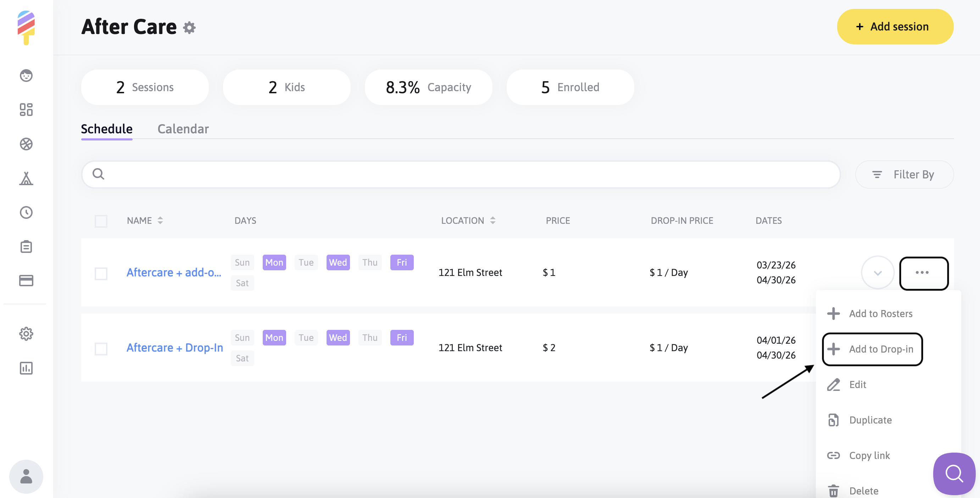Screen dimensions: 980x498
Task: Expand the first session row chevron
Action: [x=877, y=273]
